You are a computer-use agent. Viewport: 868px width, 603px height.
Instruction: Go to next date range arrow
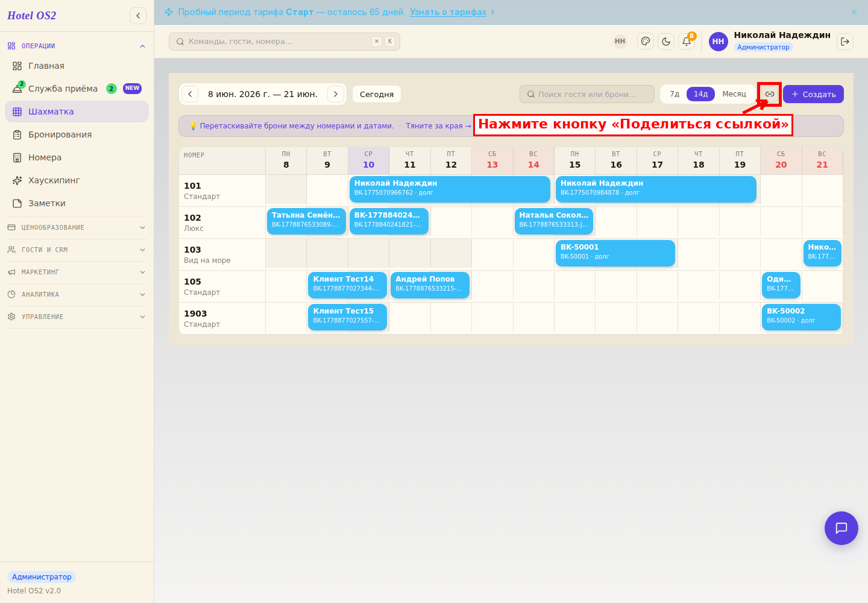pos(336,94)
